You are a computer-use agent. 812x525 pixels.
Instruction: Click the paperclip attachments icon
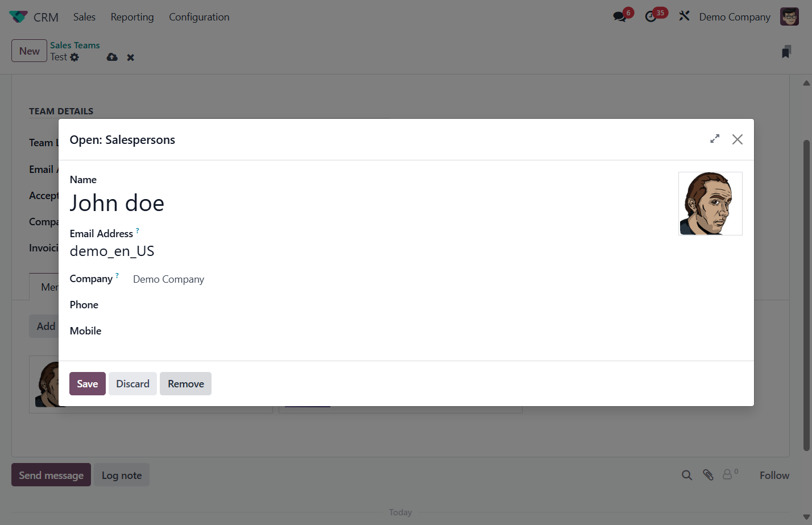tap(708, 475)
